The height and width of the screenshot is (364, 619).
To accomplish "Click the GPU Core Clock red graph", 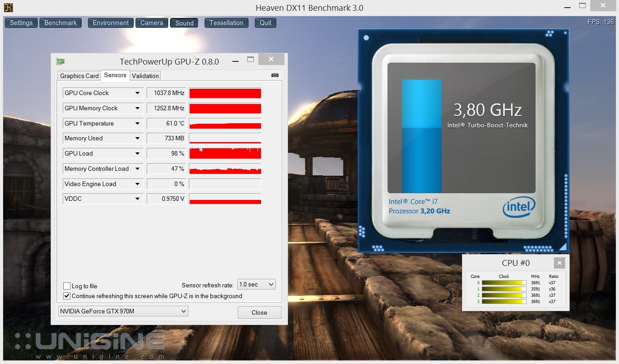I will [225, 93].
